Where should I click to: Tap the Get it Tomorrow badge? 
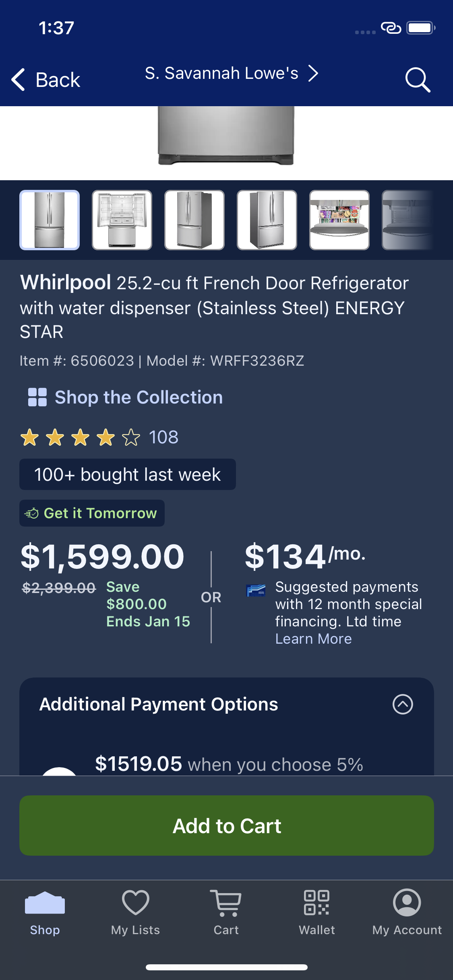[x=92, y=513]
